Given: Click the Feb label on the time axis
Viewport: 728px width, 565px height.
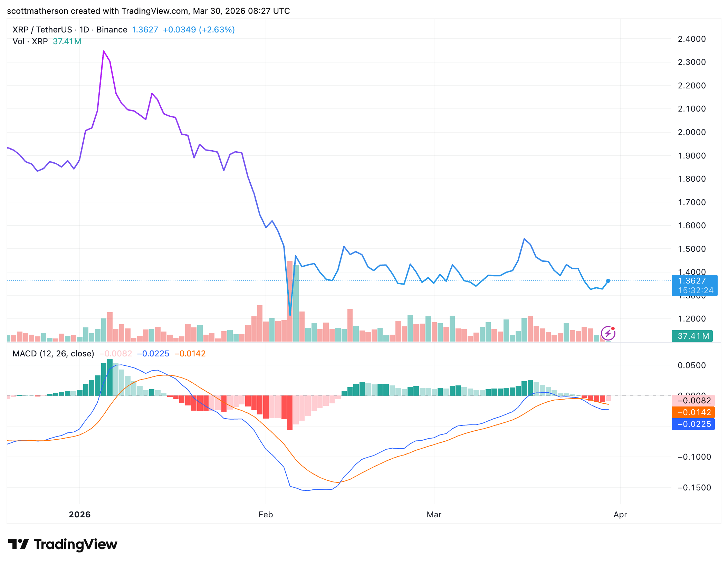Looking at the screenshot, I should click(266, 515).
